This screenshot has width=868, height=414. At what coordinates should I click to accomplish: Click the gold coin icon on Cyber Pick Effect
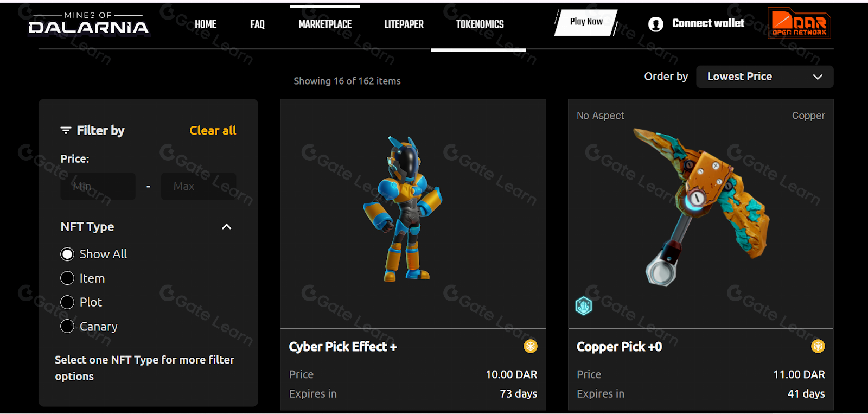(530, 346)
